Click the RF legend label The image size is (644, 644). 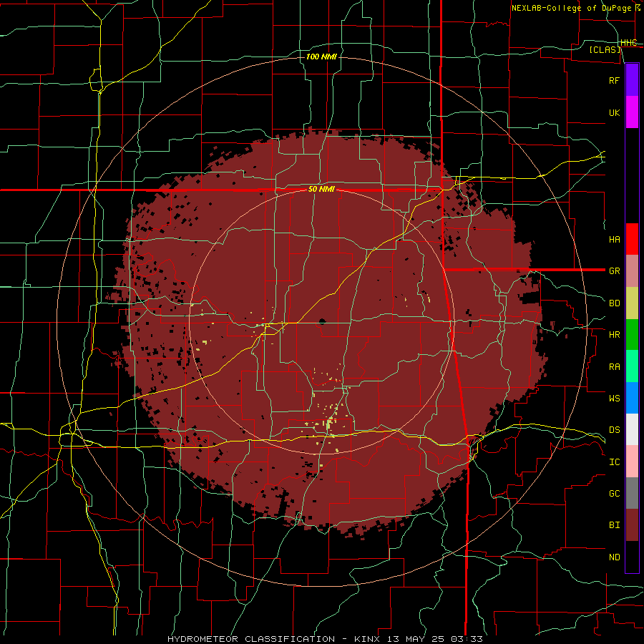point(614,80)
